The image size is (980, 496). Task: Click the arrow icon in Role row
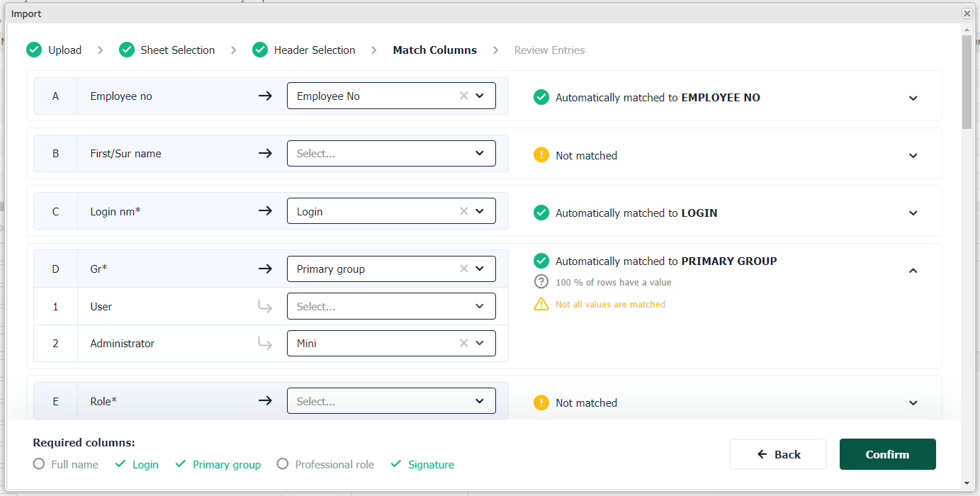point(265,401)
